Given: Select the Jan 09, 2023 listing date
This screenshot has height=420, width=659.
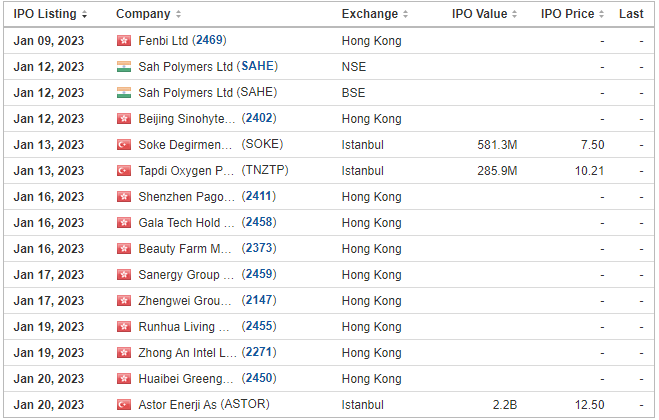Looking at the screenshot, I should 49,41.
